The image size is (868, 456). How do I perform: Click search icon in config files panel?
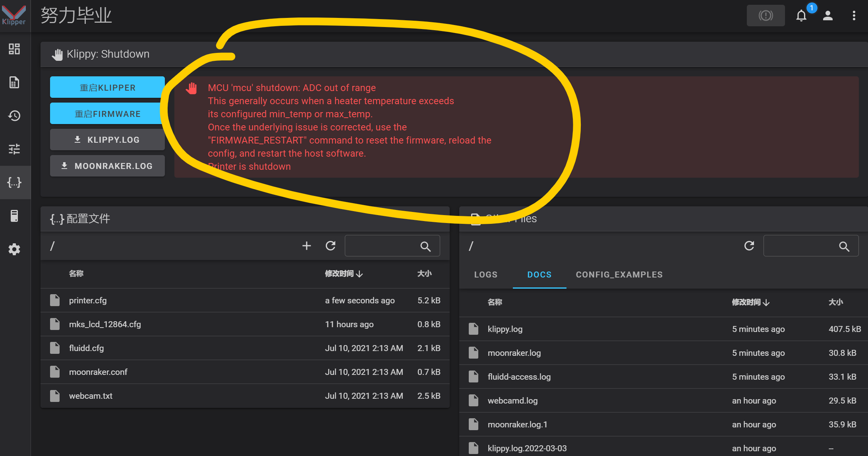click(x=425, y=246)
